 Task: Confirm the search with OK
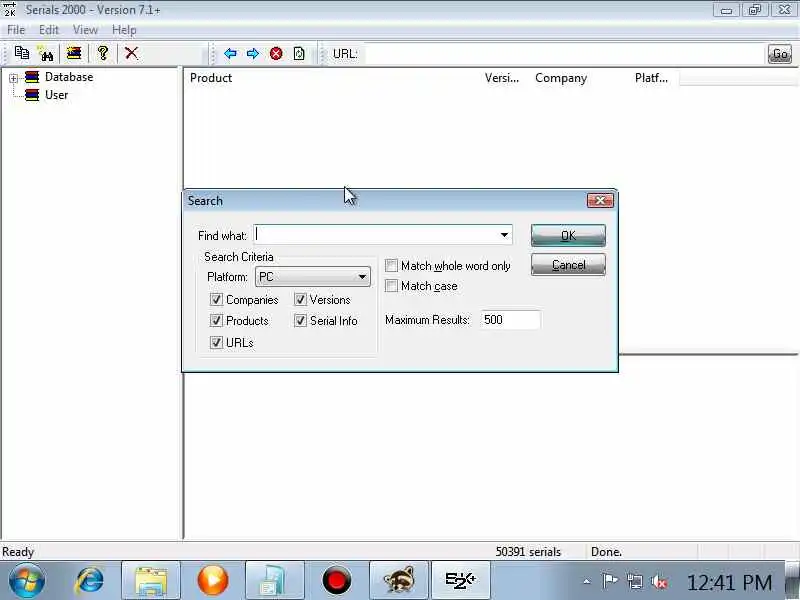(x=568, y=235)
